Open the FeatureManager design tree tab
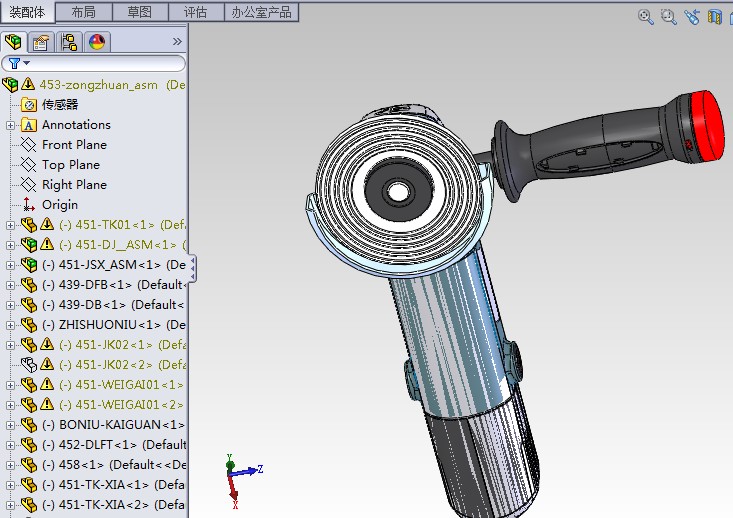The height and width of the screenshot is (518, 733). click(x=14, y=42)
